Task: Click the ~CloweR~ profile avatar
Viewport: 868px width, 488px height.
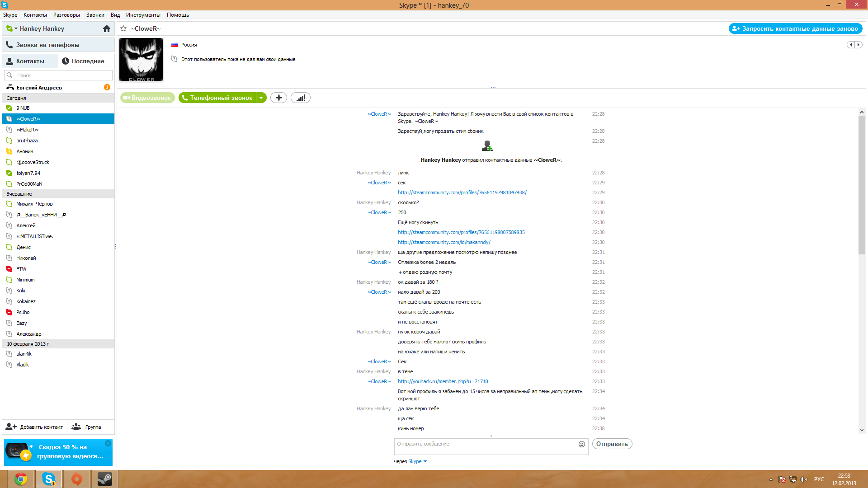Action: [141, 60]
